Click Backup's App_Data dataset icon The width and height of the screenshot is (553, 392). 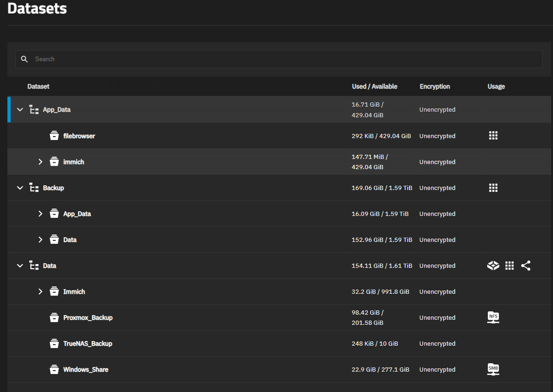[54, 214]
